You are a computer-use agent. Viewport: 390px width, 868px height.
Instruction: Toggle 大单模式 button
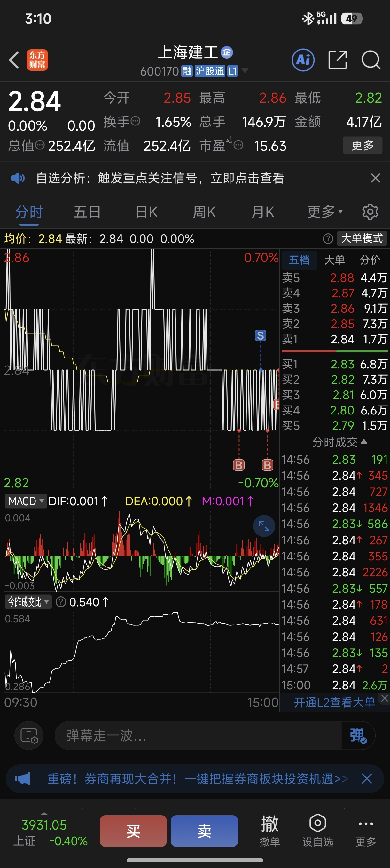click(x=362, y=238)
